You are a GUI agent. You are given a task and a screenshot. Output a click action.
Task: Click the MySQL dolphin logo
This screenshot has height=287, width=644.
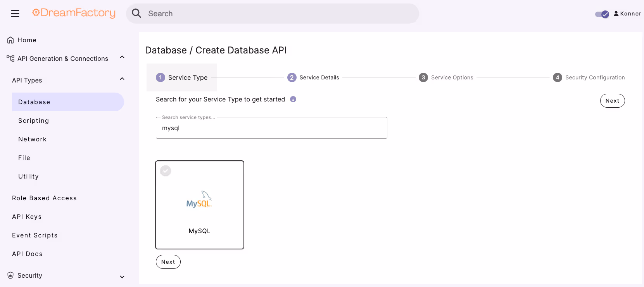pyautogui.click(x=199, y=199)
